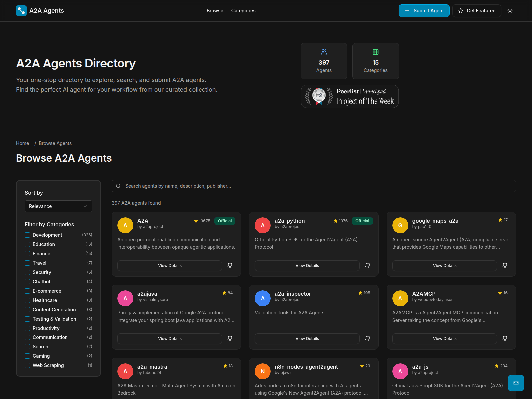Toggle light mode with the sun icon
Viewport: 532px width, 399px height.
[510, 10]
